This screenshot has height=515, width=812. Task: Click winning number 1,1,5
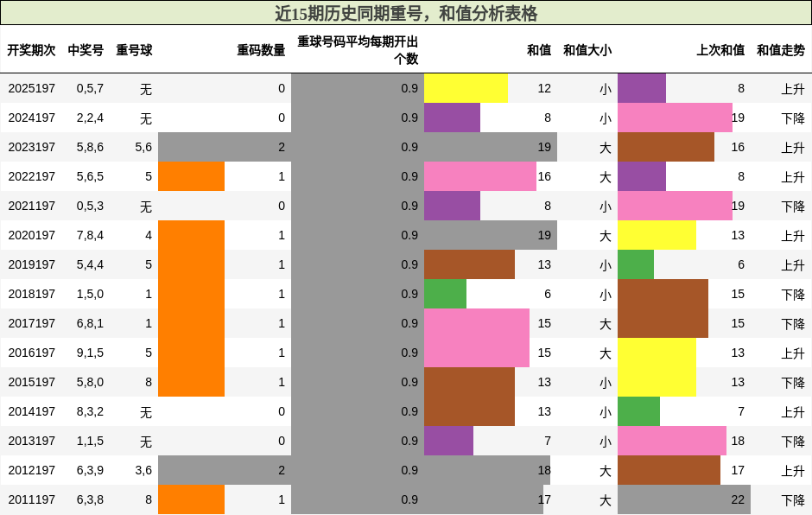pos(90,441)
